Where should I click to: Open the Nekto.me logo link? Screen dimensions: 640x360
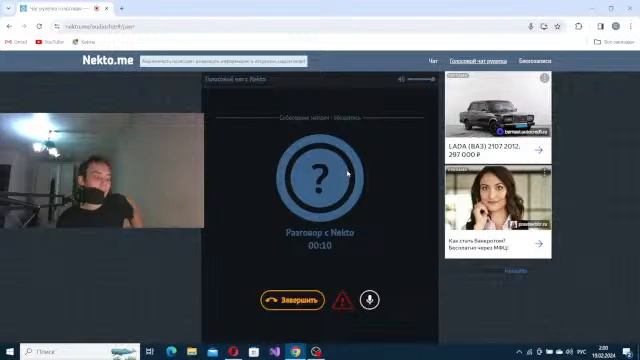(108, 60)
